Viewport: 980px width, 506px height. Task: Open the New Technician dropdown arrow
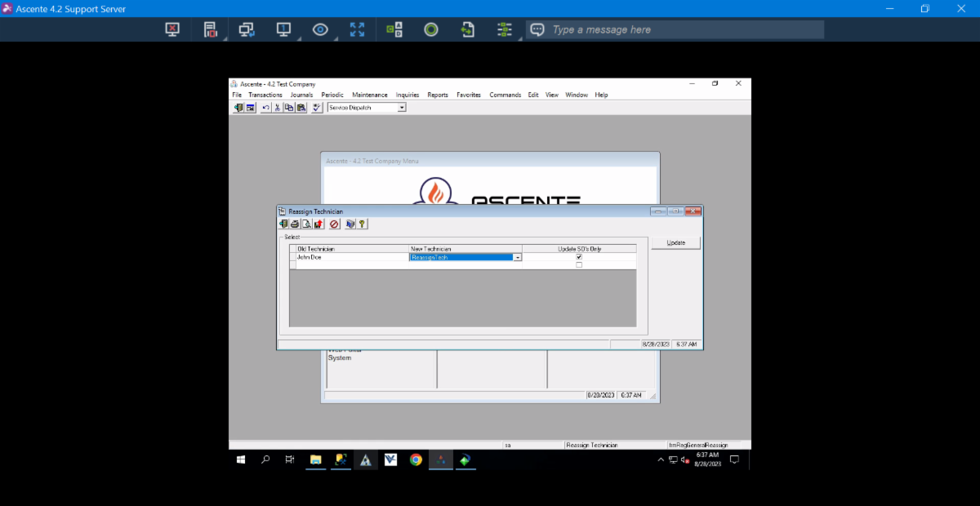(517, 257)
